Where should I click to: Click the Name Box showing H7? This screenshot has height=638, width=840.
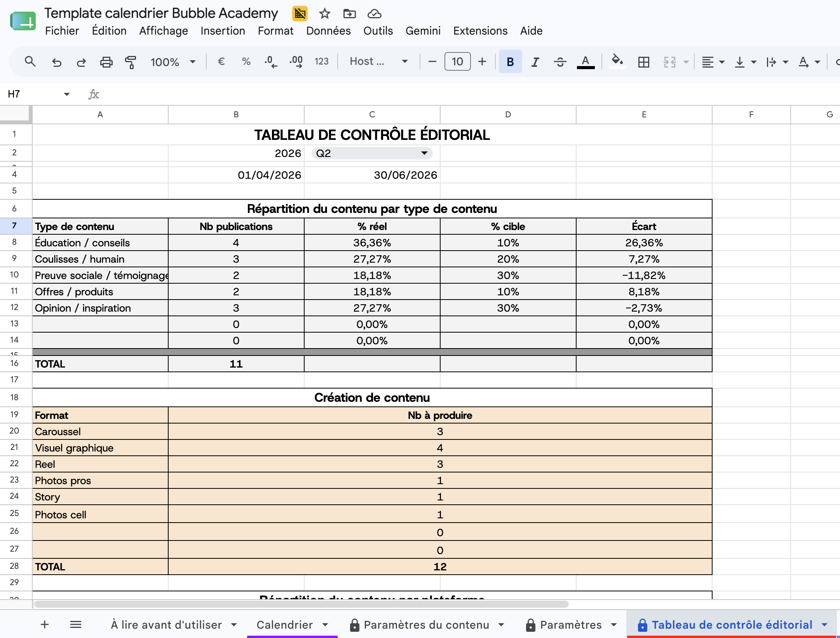33,94
